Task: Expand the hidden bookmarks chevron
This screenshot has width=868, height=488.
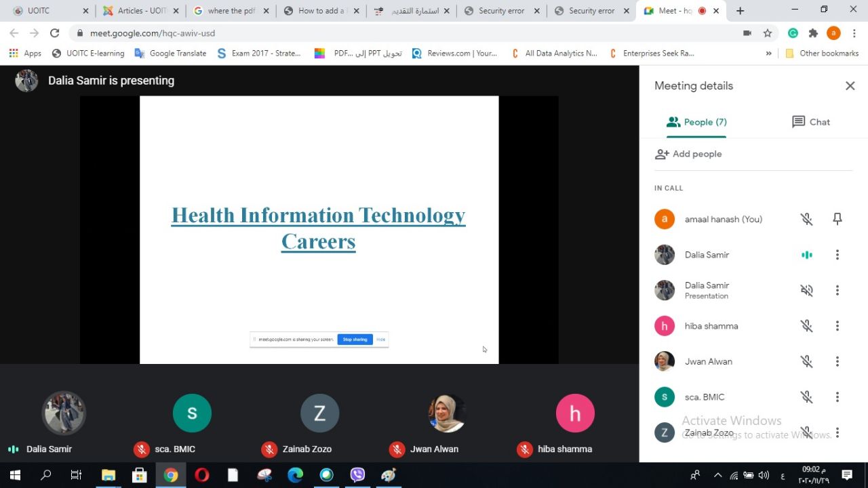Action: click(768, 54)
